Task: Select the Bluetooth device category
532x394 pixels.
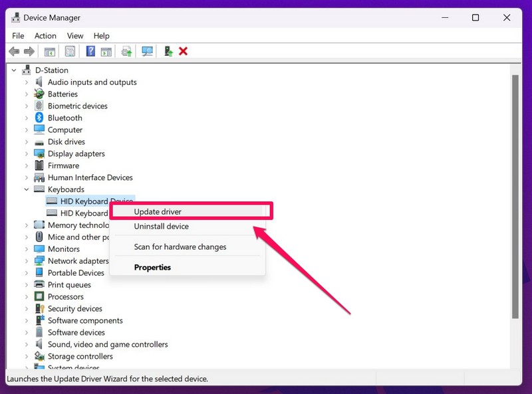Action: [65, 118]
